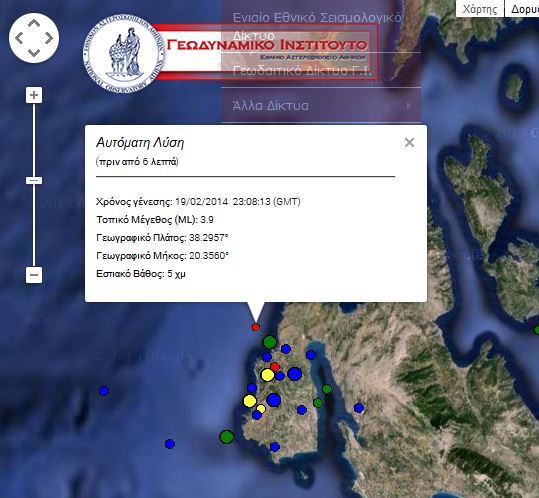This screenshot has width=539, height=498.
Task: Pan the map left with arrow
Action: (19, 38)
